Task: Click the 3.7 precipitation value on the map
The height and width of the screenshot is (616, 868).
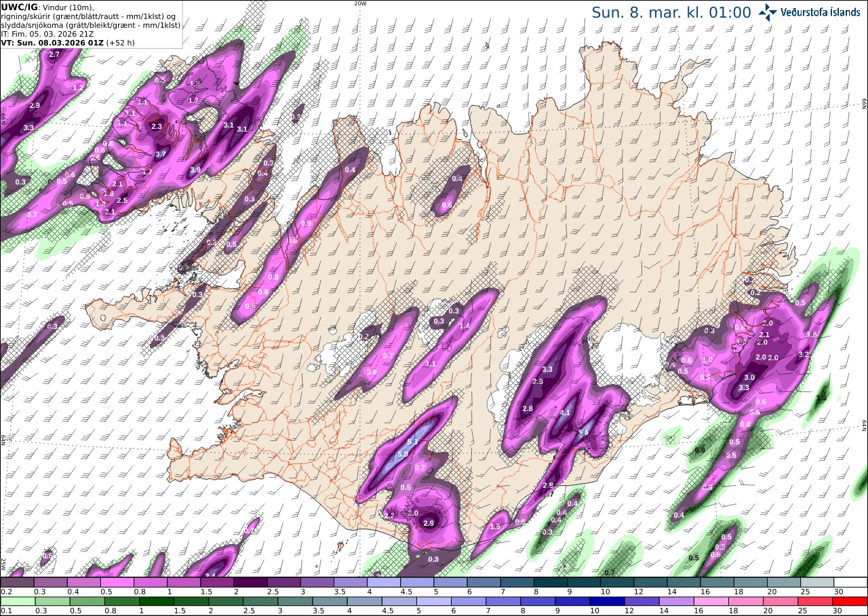Action: pos(161,155)
